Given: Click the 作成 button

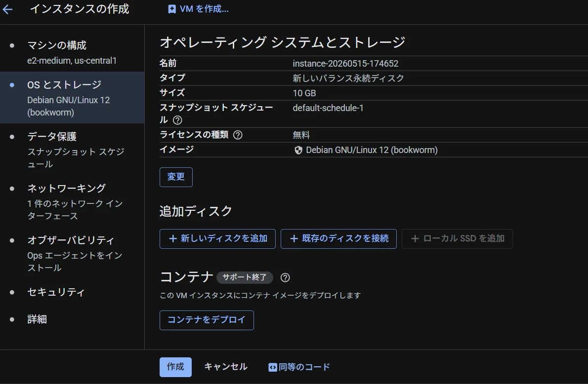Looking at the screenshot, I should [175, 367].
